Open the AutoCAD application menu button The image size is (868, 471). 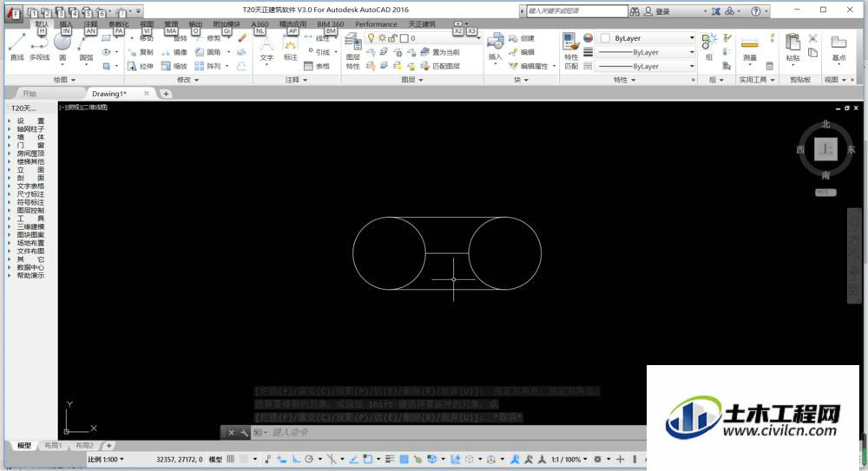pyautogui.click(x=13, y=14)
